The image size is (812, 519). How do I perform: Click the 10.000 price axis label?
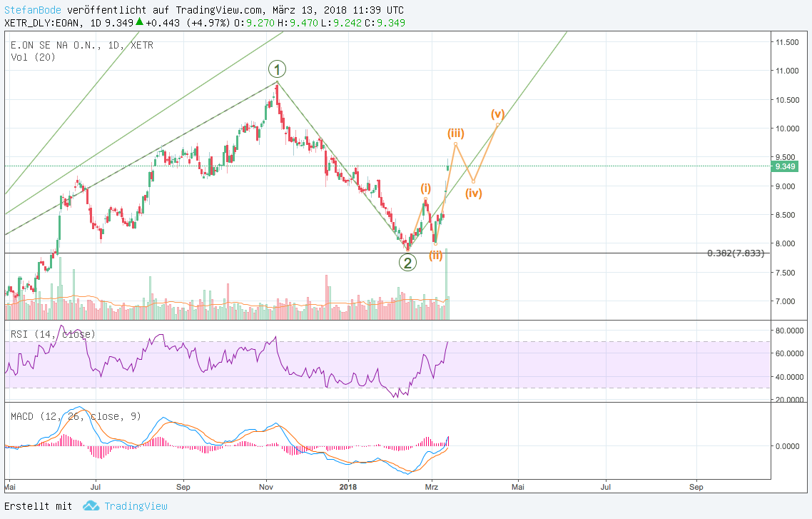coord(787,129)
